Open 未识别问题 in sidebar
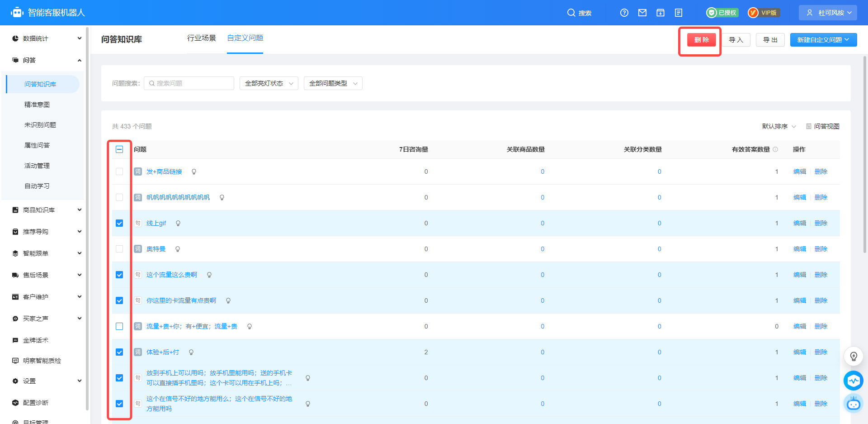868x424 pixels. click(x=40, y=125)
